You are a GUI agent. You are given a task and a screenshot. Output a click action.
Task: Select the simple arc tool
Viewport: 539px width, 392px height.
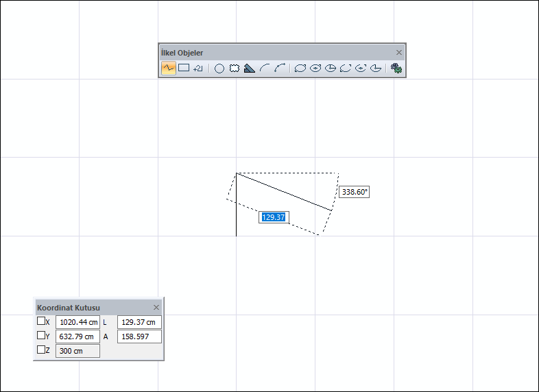[265, 68]
